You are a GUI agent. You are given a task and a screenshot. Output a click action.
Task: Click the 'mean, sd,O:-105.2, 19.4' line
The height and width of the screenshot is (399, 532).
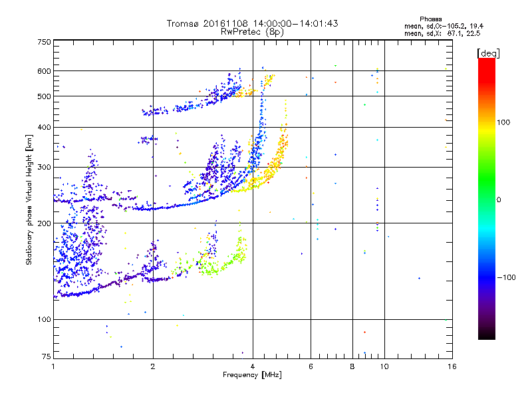[x=444, y=26]
